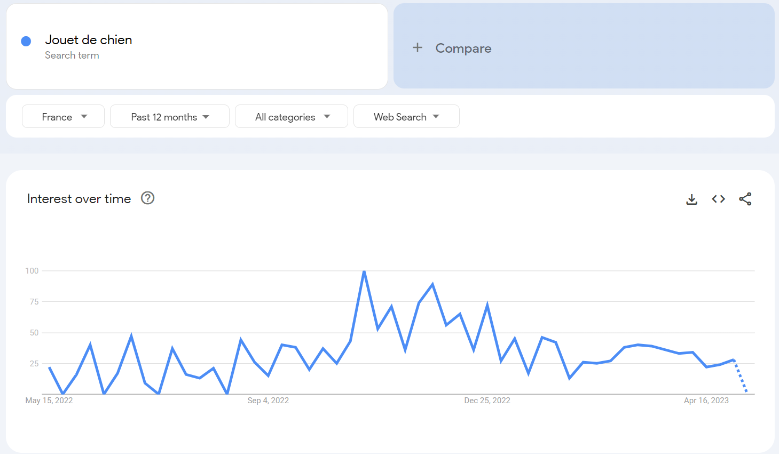Click the Apr 16, 2023 axis label
The height and width of the screenshot is (454, 779).
[706, 400]
